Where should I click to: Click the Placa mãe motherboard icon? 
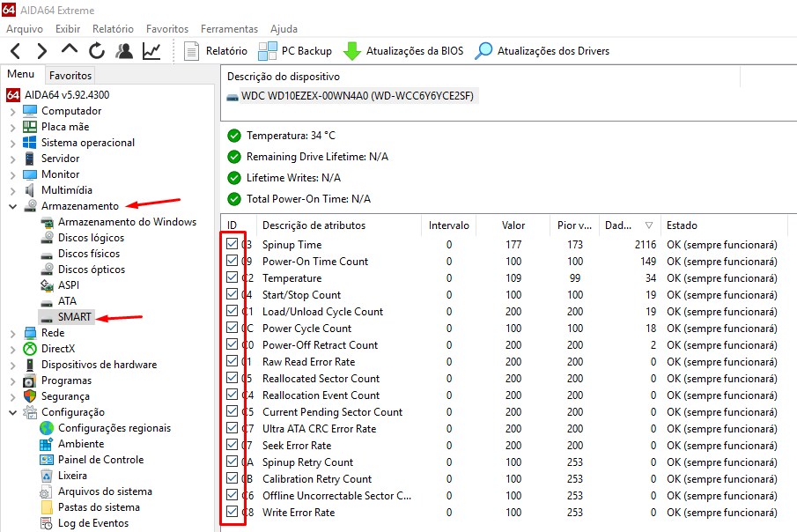tap(30, 127)
